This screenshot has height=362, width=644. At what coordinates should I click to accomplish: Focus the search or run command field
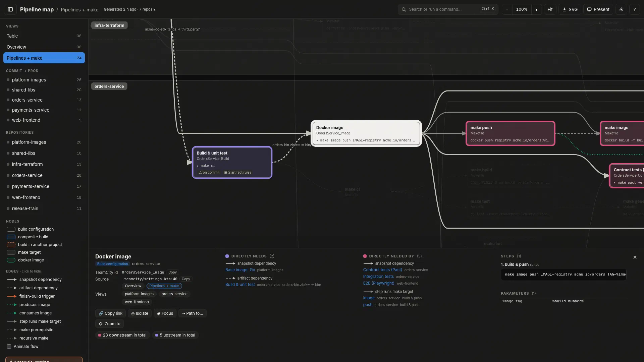click(x=448, y=9)
